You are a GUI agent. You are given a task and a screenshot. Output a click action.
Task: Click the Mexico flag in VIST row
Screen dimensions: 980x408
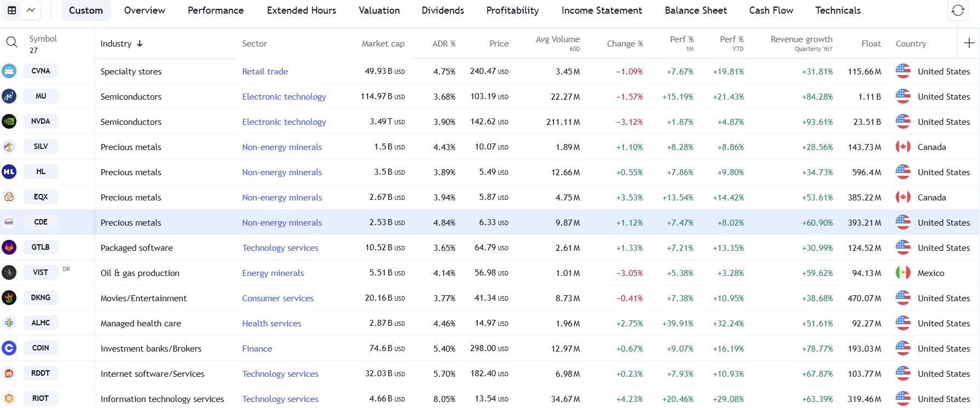coord(903,273)
